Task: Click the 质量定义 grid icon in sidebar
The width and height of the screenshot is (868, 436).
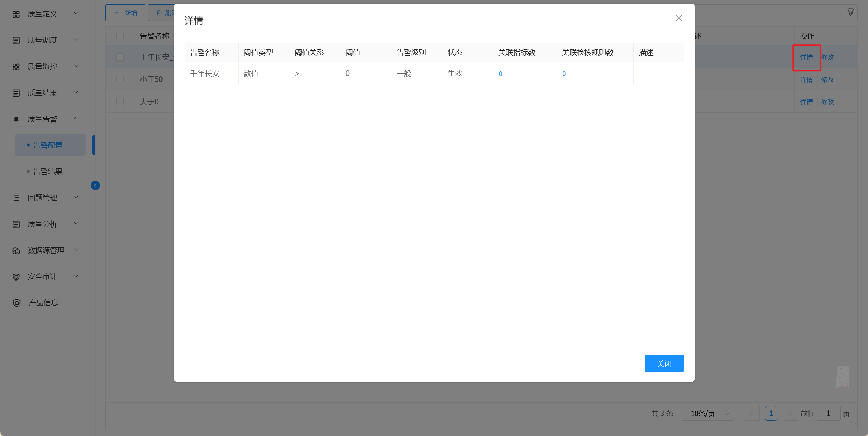Action: (x=16, y=14)
